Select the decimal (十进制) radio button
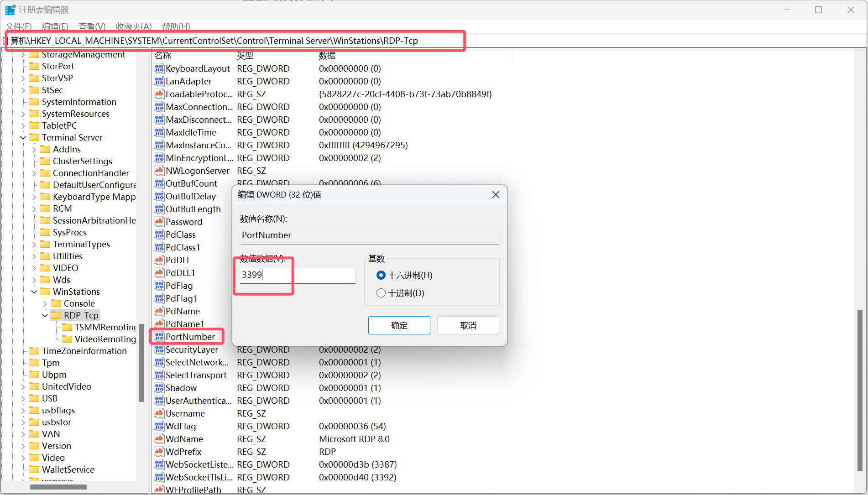This screenshot has height=495, width=868. point(381,293)
